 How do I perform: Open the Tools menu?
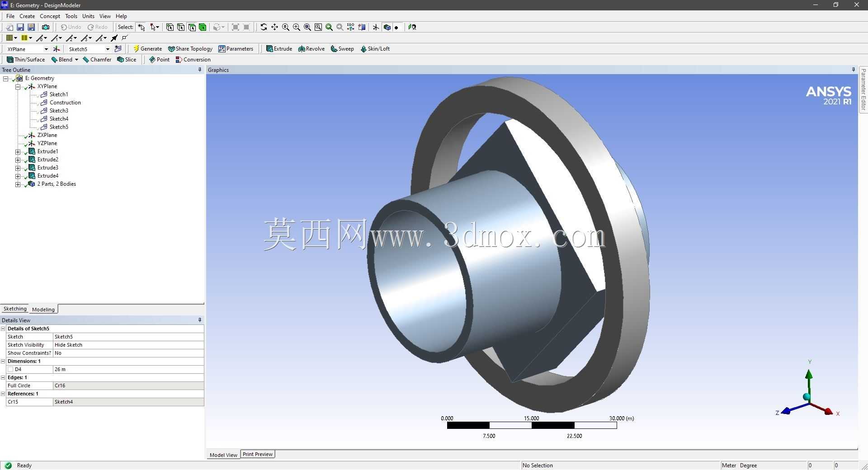[71, 16]
